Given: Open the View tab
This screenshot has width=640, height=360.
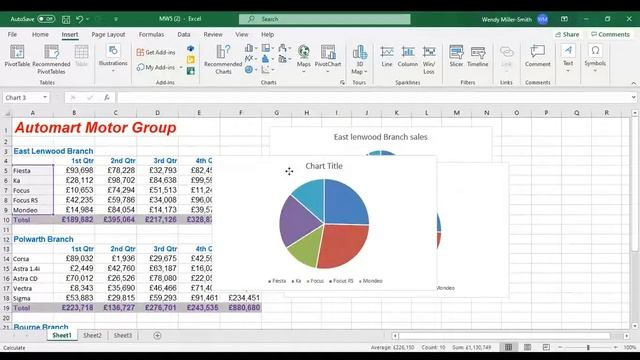Looking at the screenshot, I should (242, 35).
